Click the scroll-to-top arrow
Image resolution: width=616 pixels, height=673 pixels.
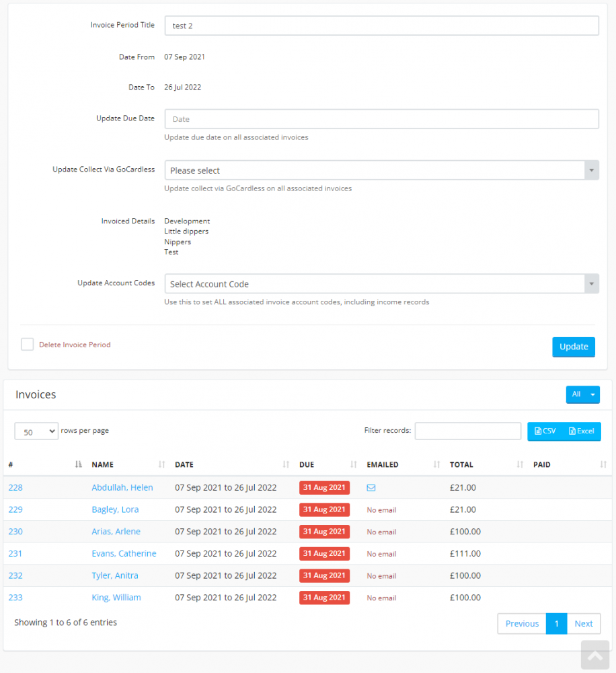click(x=594, y=655)
